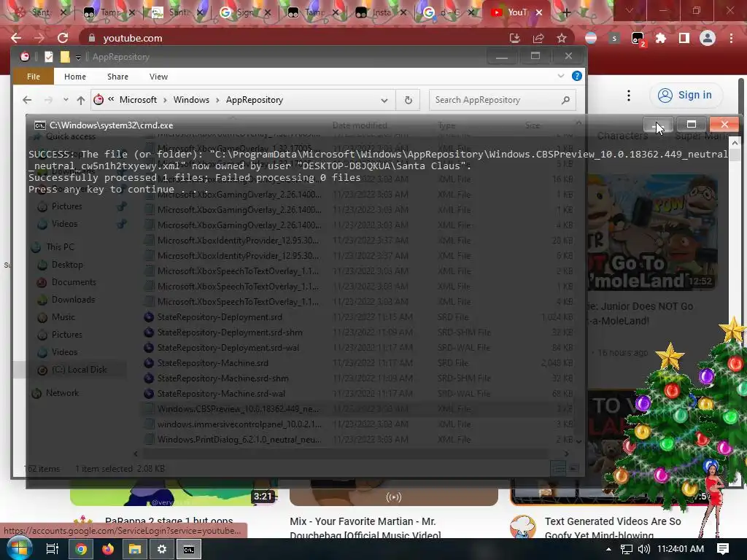The image size is (747, 560).
Task: Switch to Chrome on taskbar
Action: [x=81, y=549]
